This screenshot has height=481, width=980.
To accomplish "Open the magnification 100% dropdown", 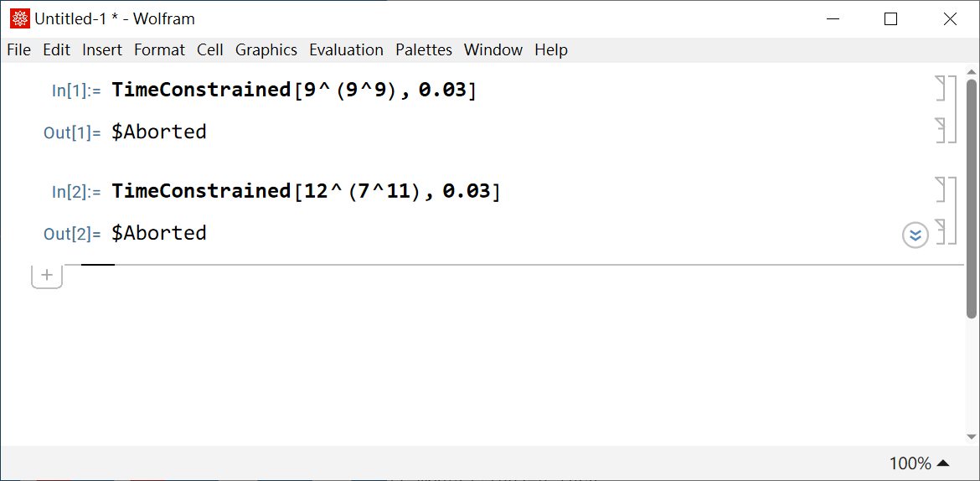I will [919, 463].
